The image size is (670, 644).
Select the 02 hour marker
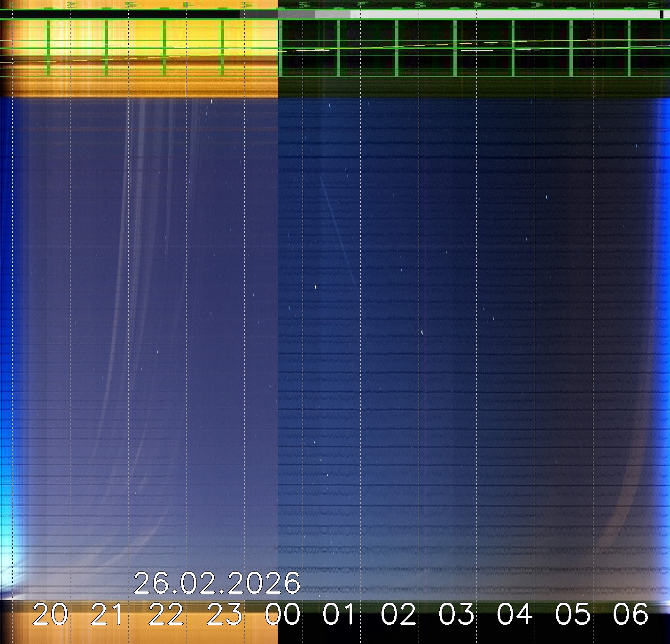click(x=398, y=614)
